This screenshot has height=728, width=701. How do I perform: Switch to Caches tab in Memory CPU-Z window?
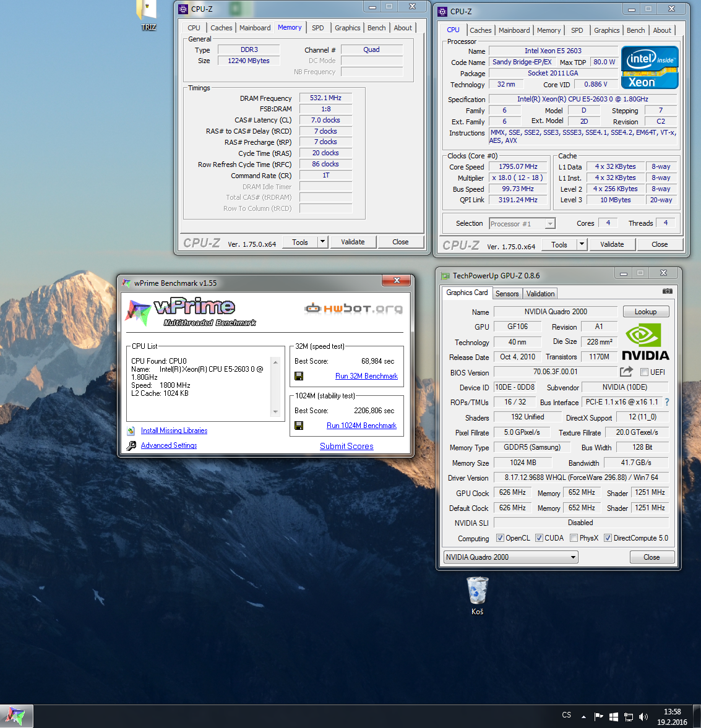[x=221, y=28]
